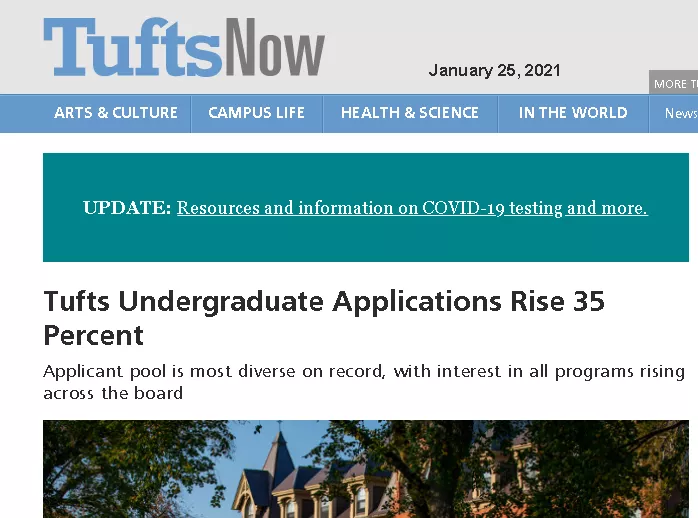This screenshot has height=518, width=698.
Task: Open the In the World section
Action: click(573, 113)
